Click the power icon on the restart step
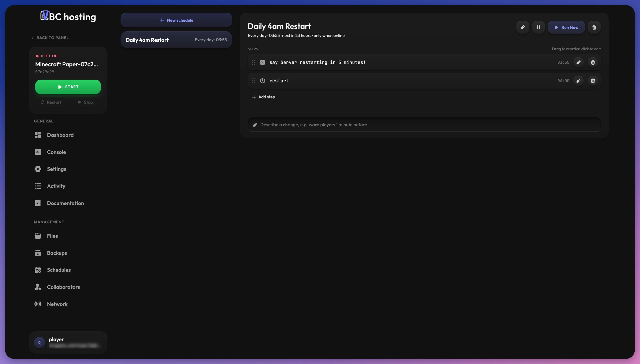The image size is (640, 364). pyautogui.click(x=262, y=80)
